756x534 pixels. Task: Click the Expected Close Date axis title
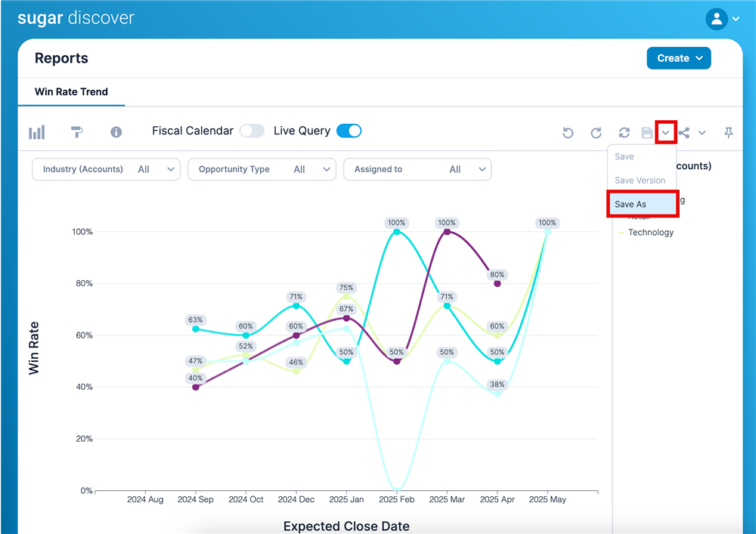[346, 526]
